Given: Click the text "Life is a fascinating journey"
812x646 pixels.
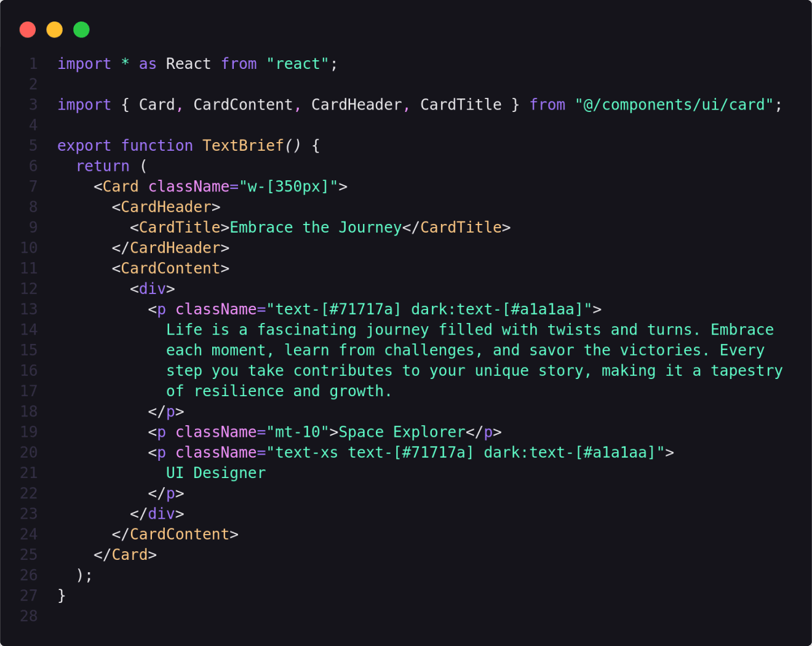Looking at the screenshot, I should 298,330.
